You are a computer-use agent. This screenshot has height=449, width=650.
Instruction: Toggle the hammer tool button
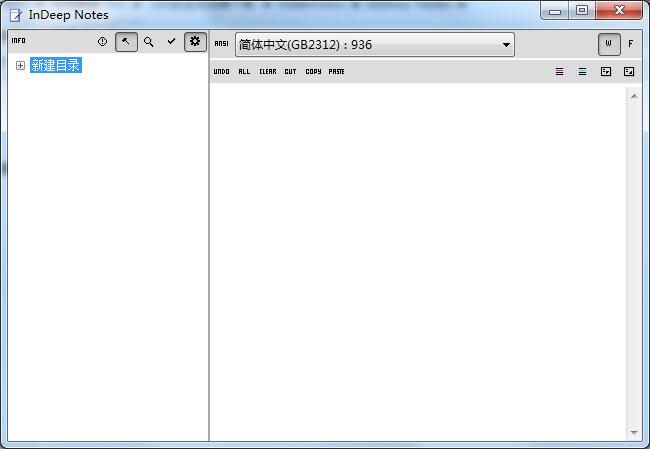126,42
